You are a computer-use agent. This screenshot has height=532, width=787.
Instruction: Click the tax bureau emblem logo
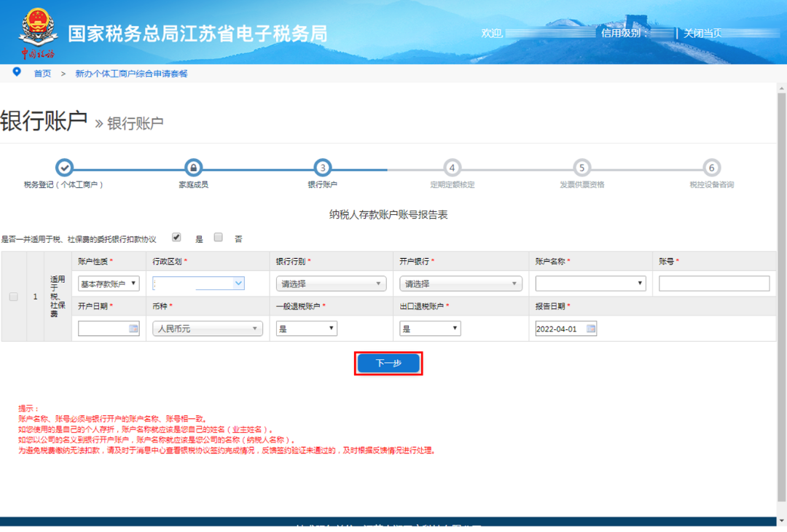(38, 32)
